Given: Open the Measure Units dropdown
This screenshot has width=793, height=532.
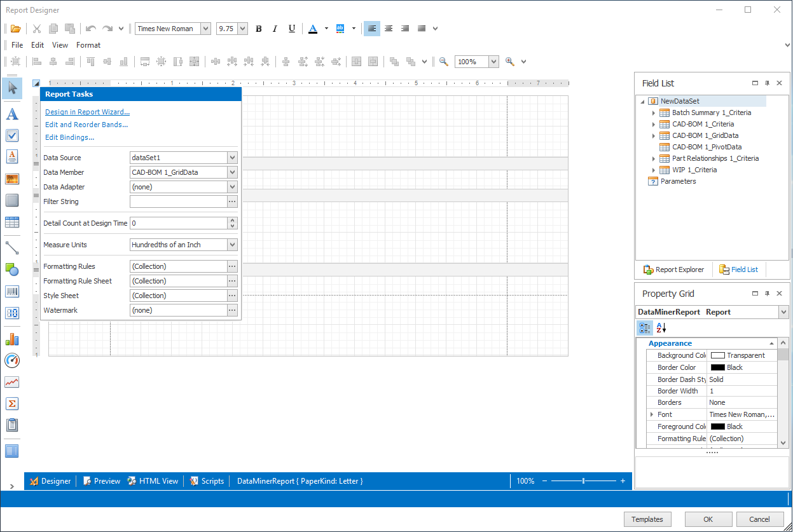Looking at the screenshot, I should pyautogui.click(x=233, y=244).
